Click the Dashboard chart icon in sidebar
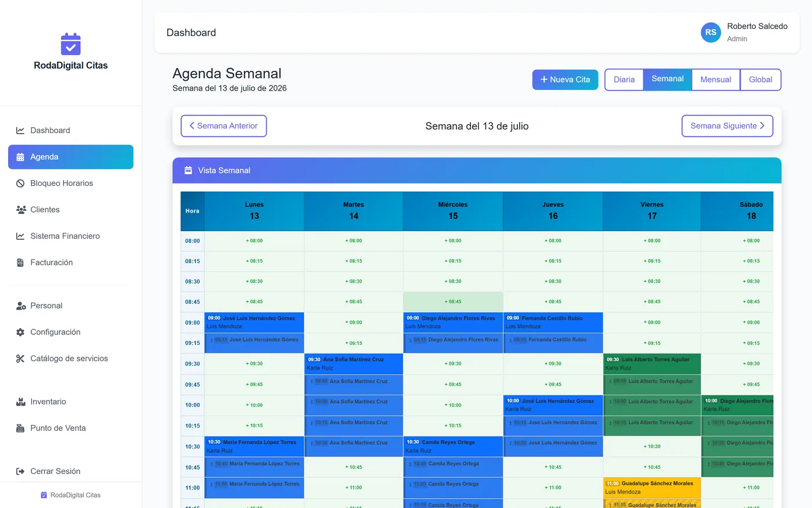 [20, 131]
